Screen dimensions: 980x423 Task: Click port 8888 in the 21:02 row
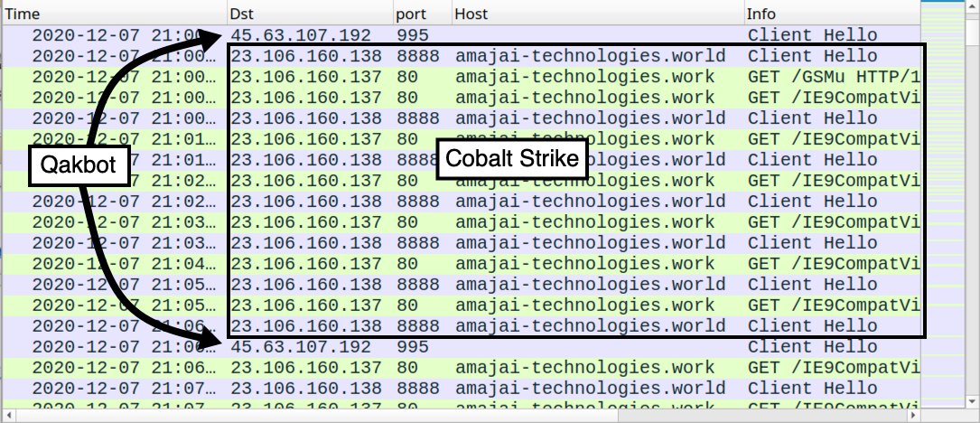pyautogui.click(x=417, y=202)
